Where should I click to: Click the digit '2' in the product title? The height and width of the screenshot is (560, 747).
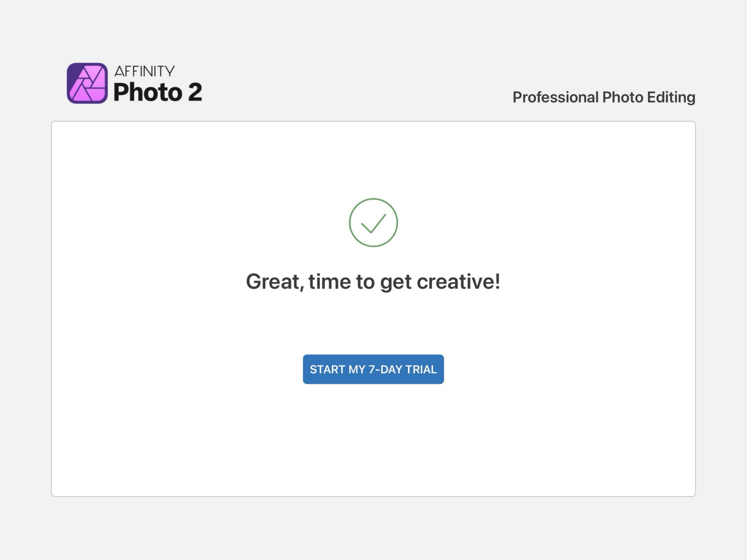pyautogui.click(x=195, y=92)
